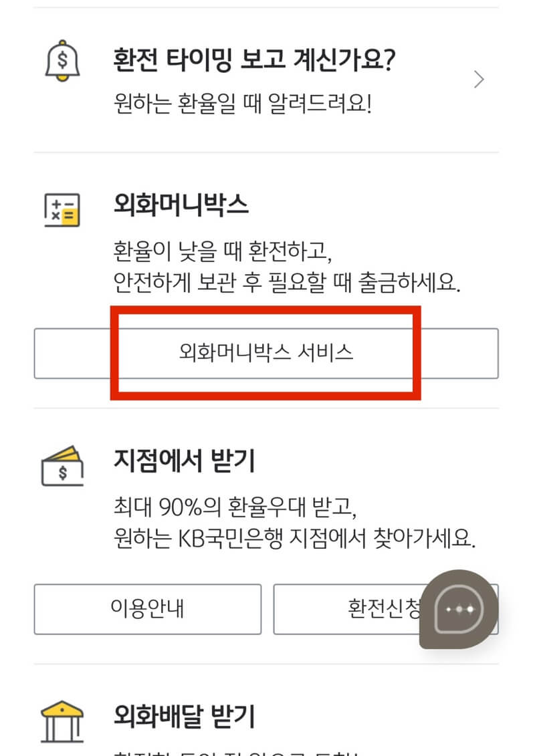Tap the 환율이 낮을 때 환전하고 description
The width and height of the screenshot is (533, 756).
click(223, 251)
